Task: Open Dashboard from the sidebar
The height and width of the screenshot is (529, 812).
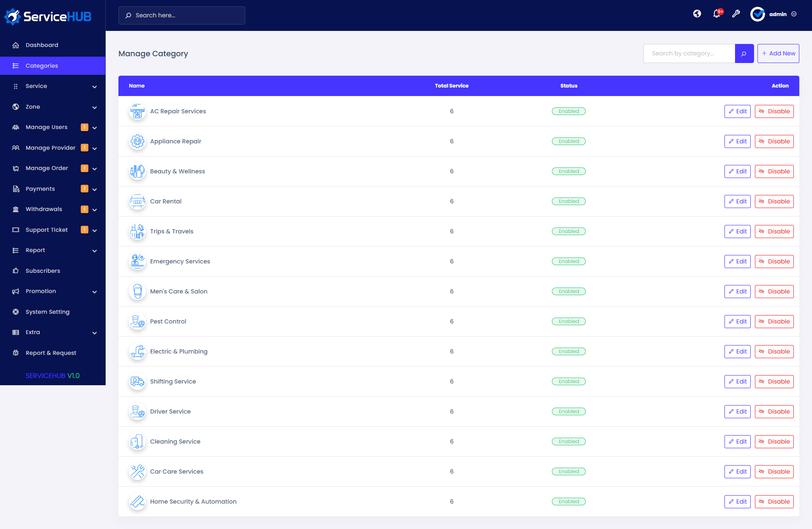Action: tap(42, 45)
